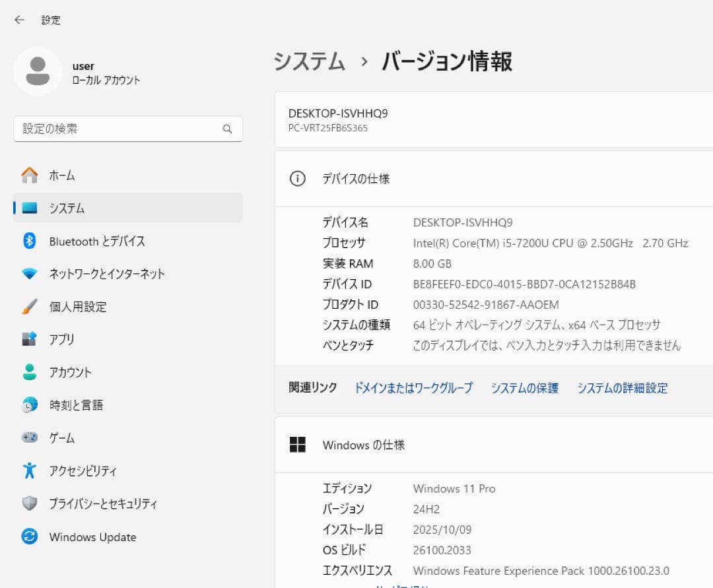Image resolution: width=713 pixels, height=588 pixels.
Task: Click the RAM value 8.00 GB
Action: click(432, 263)
